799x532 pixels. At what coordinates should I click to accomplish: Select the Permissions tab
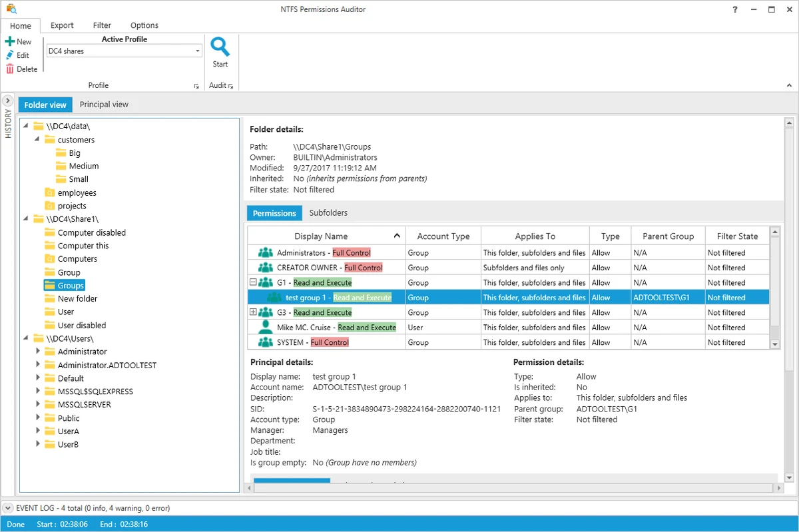(x=274, y=213)
